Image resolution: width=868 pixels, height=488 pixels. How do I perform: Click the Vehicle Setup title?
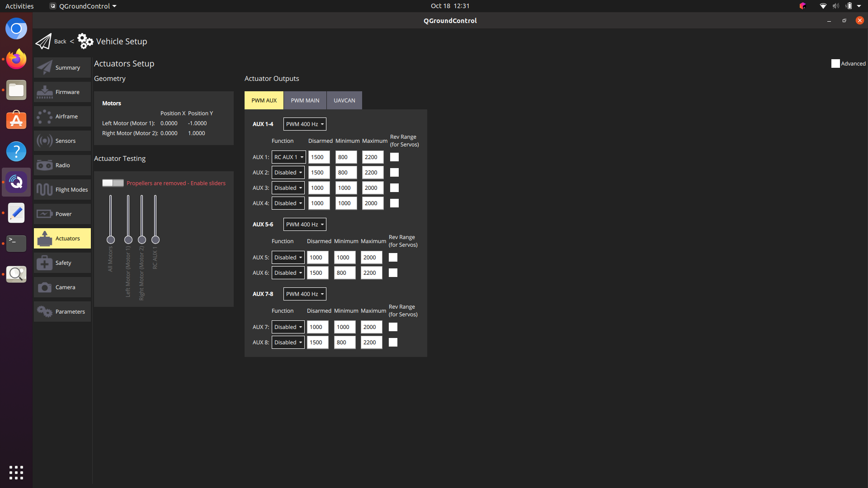(x=122, y=42)
